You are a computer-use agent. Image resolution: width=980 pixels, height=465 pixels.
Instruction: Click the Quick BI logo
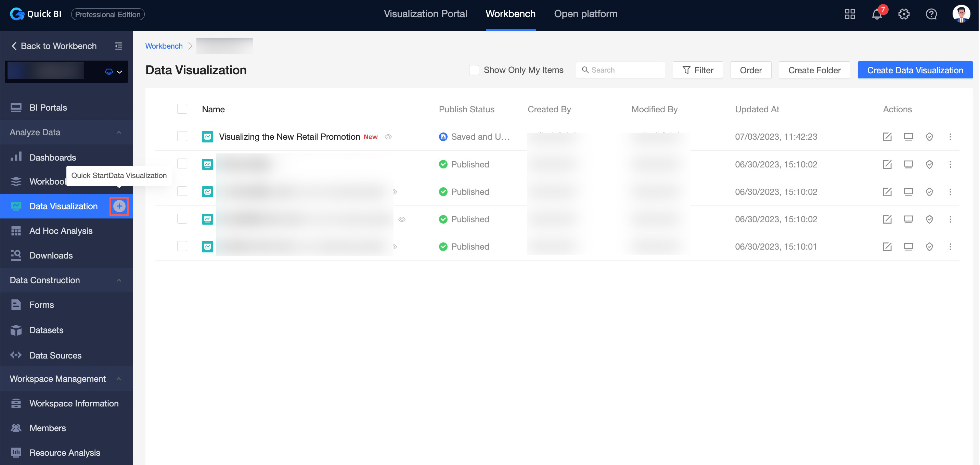tap(35, 14)
